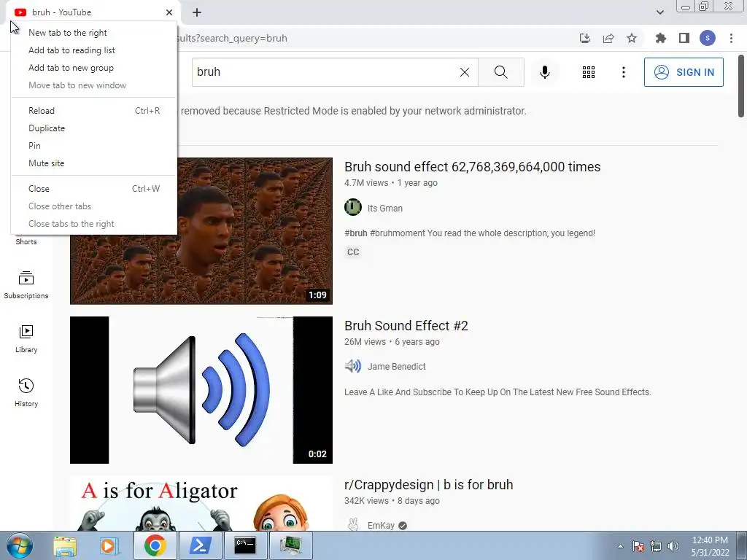
Task: Open the "EmKay" channel name
Action: [x=381, y=526]
